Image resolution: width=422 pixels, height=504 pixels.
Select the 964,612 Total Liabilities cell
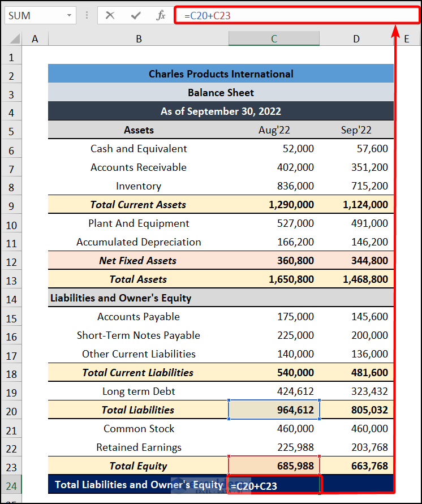click(x=274, y=410)
